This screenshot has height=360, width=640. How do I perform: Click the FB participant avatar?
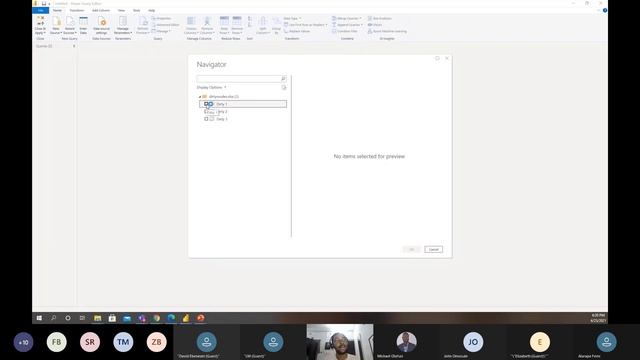point(56,342)
